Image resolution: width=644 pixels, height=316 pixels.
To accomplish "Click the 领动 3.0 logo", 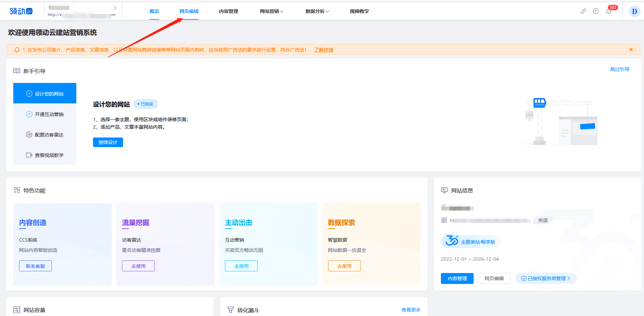I will pos(21,11).
